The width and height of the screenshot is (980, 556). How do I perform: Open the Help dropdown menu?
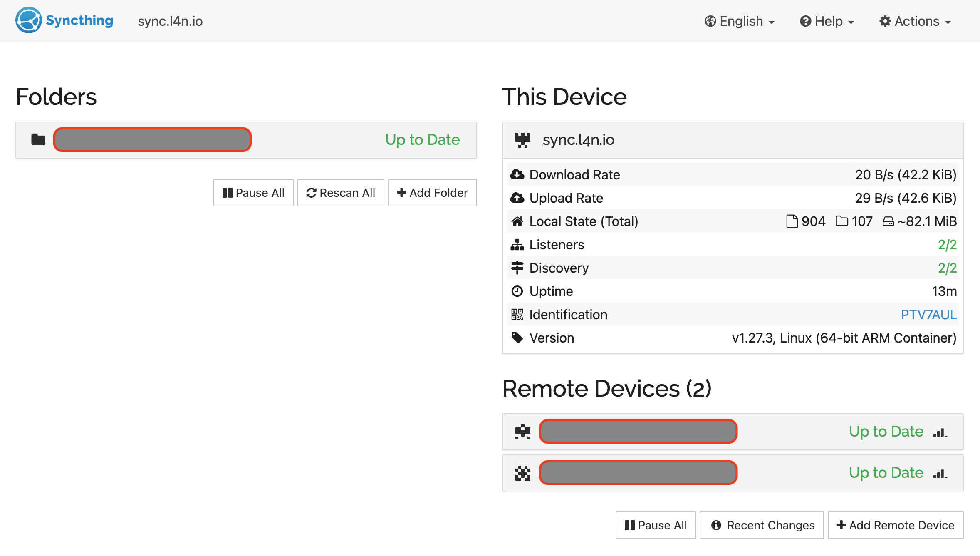click(827, 21)
